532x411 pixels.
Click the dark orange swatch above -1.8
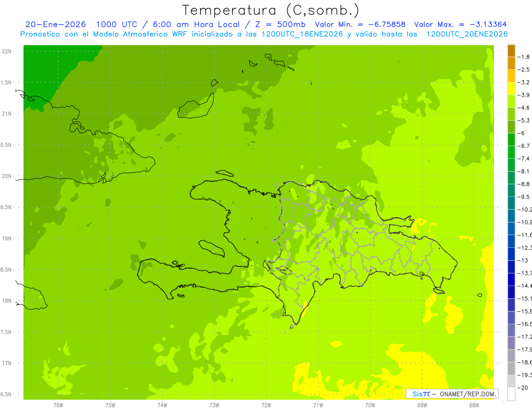(x=511, y=51)
